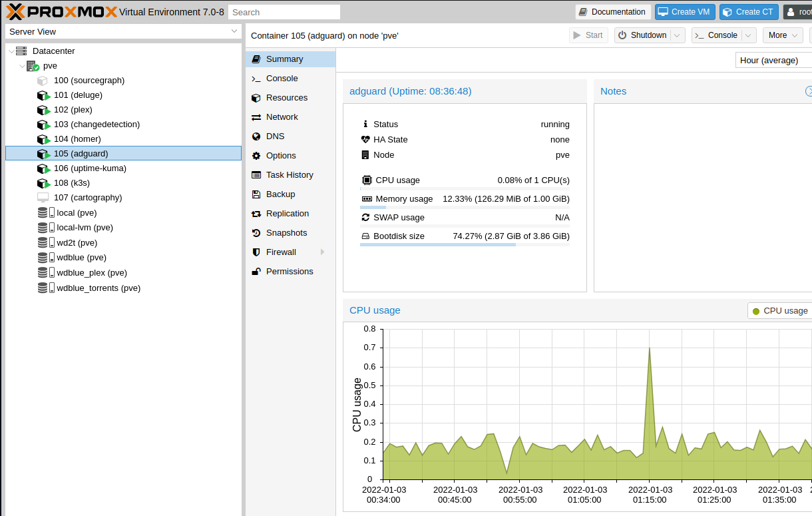Click the 107 (cartography) VM monitor icon
Viewport: 812px width, 516px height.
[43, 198]
